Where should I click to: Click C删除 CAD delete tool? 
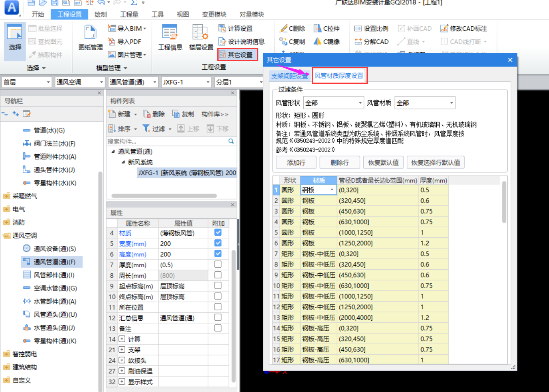(x=292, y=28)
